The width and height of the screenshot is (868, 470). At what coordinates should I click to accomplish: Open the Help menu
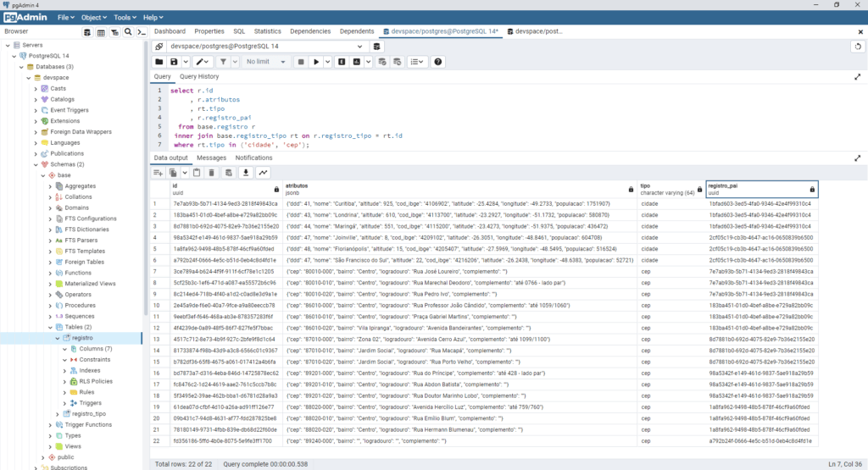pyautogui.click(x=153, y=18)
